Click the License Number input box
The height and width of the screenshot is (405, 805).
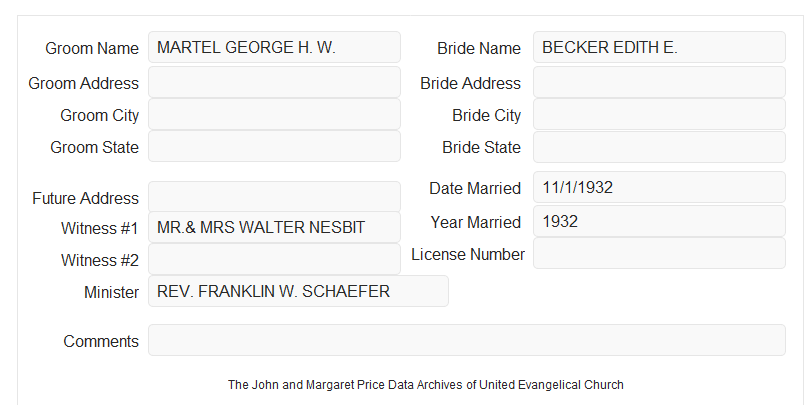(x=659, y=253)
